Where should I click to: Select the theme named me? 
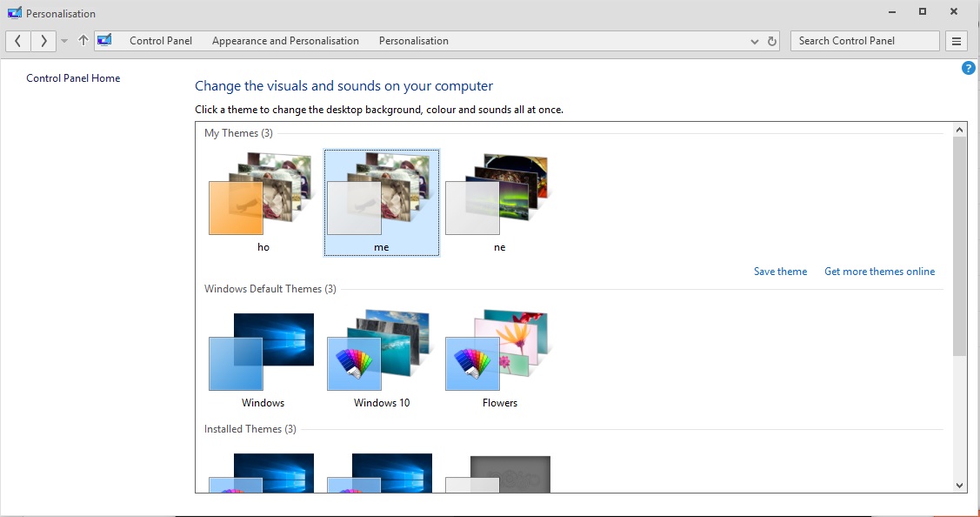(381, 202)
